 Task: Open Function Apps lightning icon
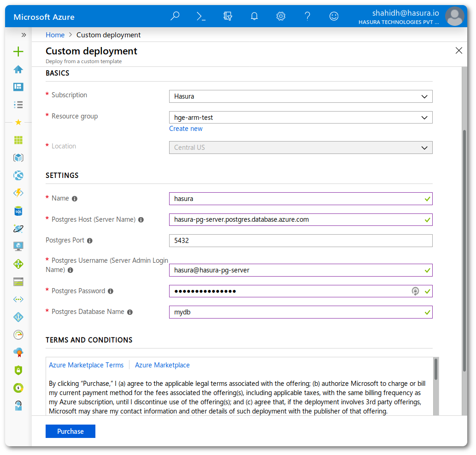point(18,193)
